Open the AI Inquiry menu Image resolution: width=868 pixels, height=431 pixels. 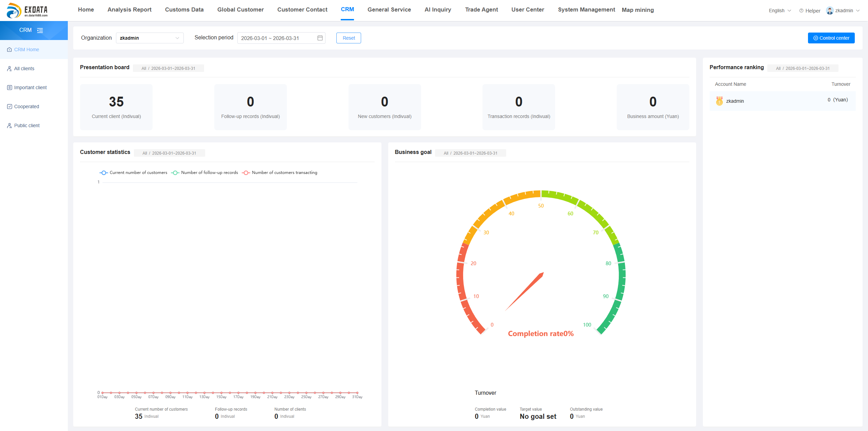pyautogui.click(x=437, y=9)
